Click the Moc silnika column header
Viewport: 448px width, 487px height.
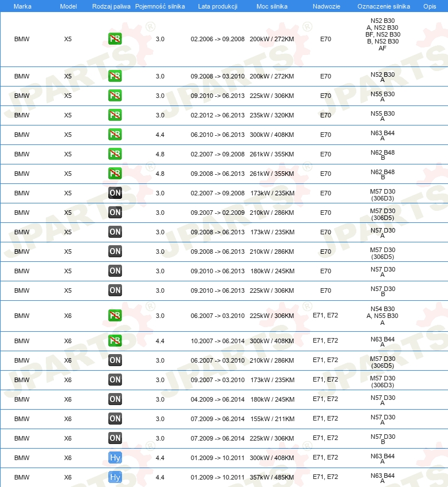(x=272, y=6)
